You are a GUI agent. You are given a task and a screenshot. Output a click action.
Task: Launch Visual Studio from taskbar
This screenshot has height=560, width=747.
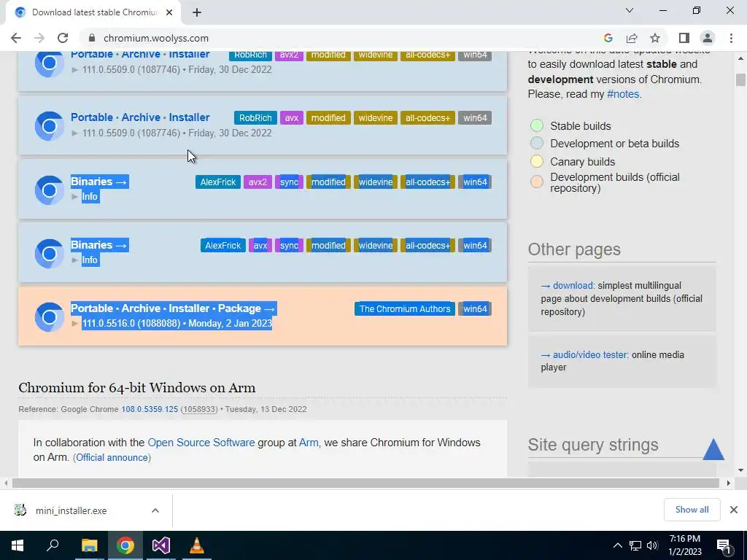161,545
